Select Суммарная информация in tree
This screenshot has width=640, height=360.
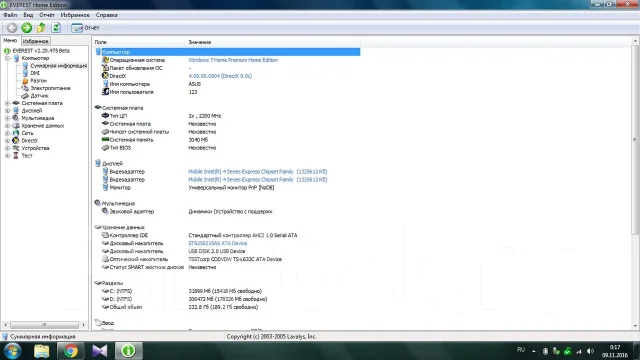click(x=58, y=66)
